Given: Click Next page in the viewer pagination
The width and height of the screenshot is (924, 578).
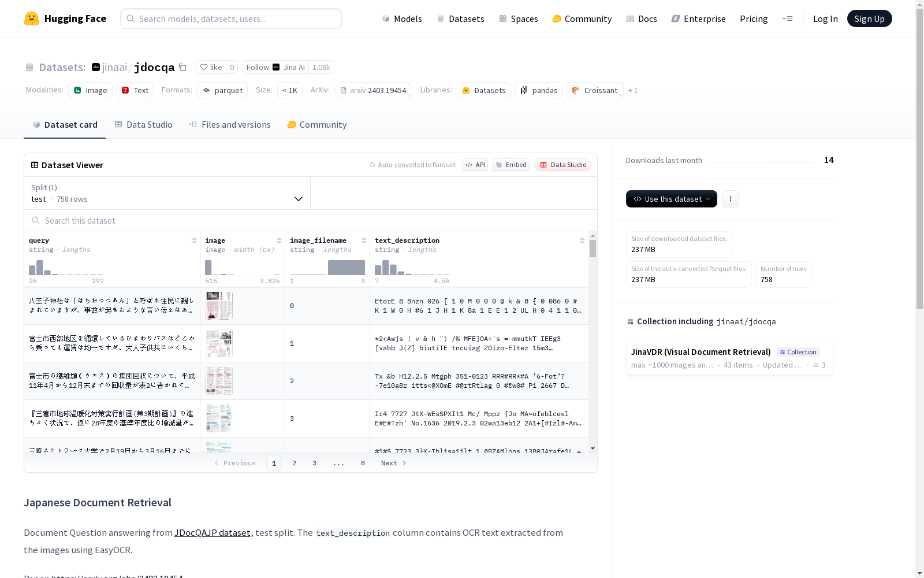Looking at the screenshot, I should (x=394, y=463).
